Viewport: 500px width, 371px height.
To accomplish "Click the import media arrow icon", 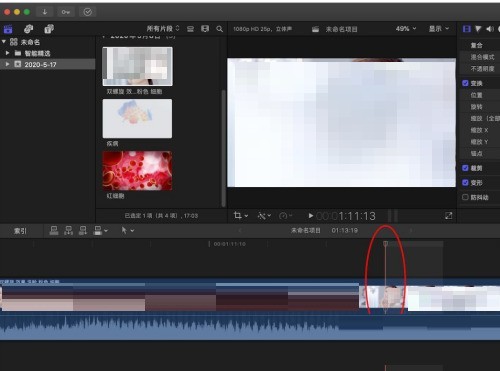I will pos(44,12).
